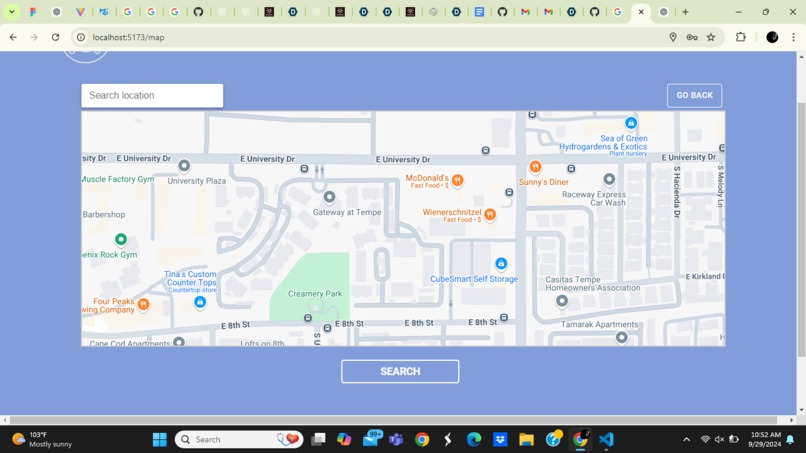Open the Sea of Green shopping marker
Screen dimensions: 806x453
(x=631, y=123)
